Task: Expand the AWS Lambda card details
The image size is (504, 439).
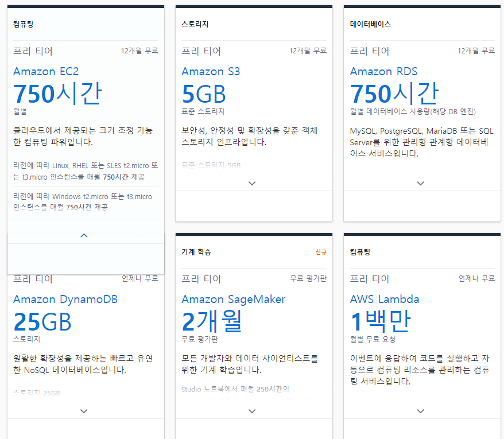Action: (x=420, y=411)
